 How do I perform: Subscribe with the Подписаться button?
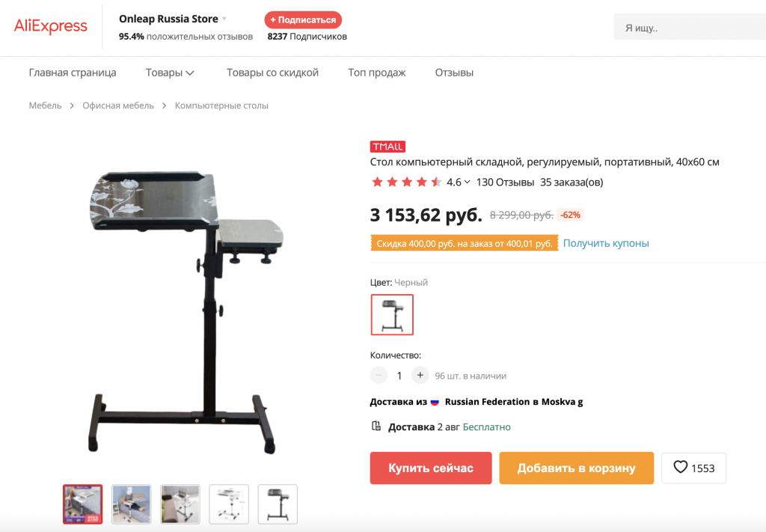point(303,20)
